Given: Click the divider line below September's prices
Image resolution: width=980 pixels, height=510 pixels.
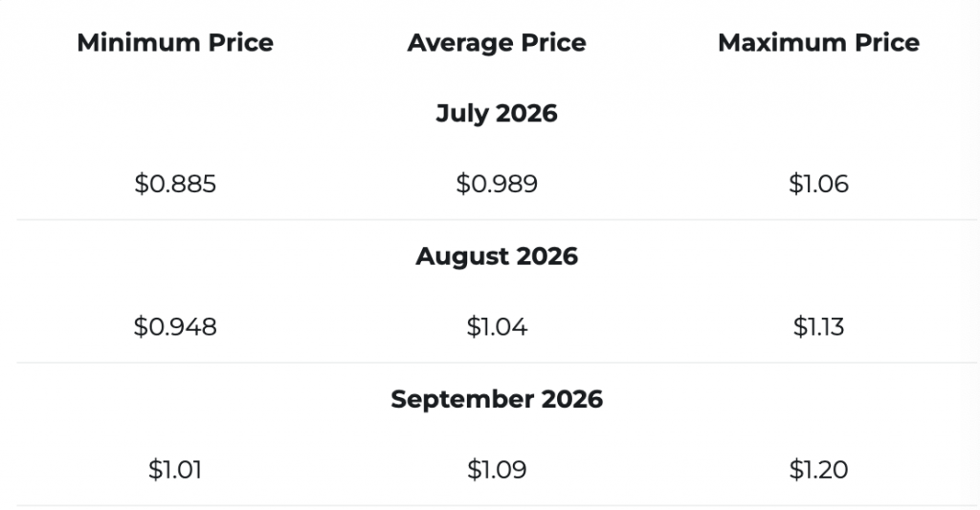Looking at the screenshot, I should pyautogui.click(x=497, y=505).
